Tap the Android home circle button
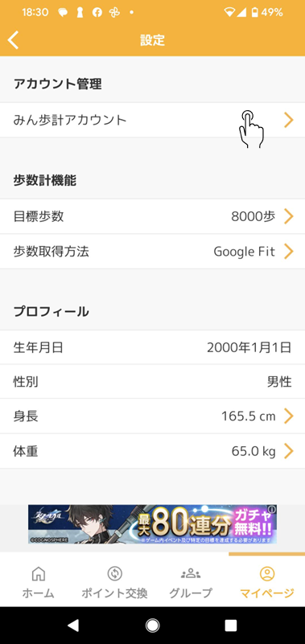Viewport: 305px width, 644px height. (153, 626)
